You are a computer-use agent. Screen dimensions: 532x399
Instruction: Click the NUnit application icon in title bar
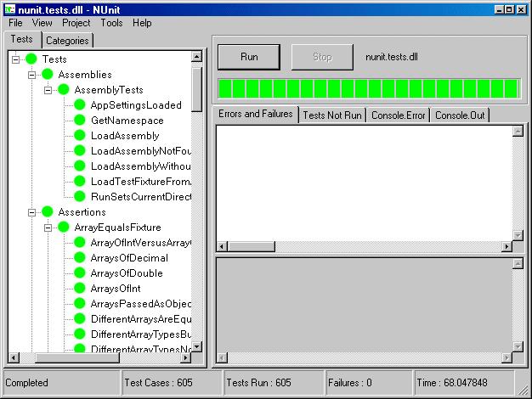pyautogui.click(x=8, y=8)
